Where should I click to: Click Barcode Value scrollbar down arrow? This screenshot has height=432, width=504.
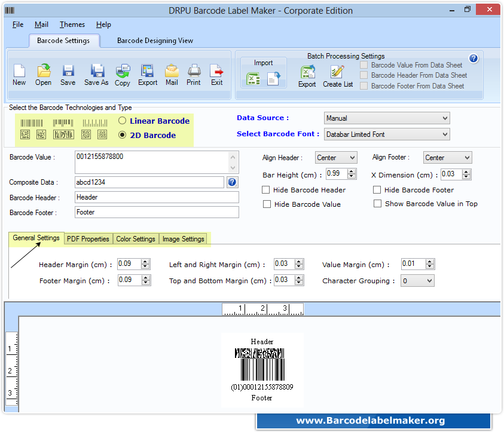233,168
